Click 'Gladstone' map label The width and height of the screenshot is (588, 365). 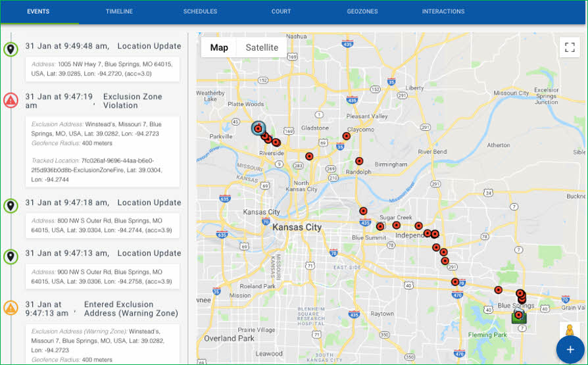315,128
